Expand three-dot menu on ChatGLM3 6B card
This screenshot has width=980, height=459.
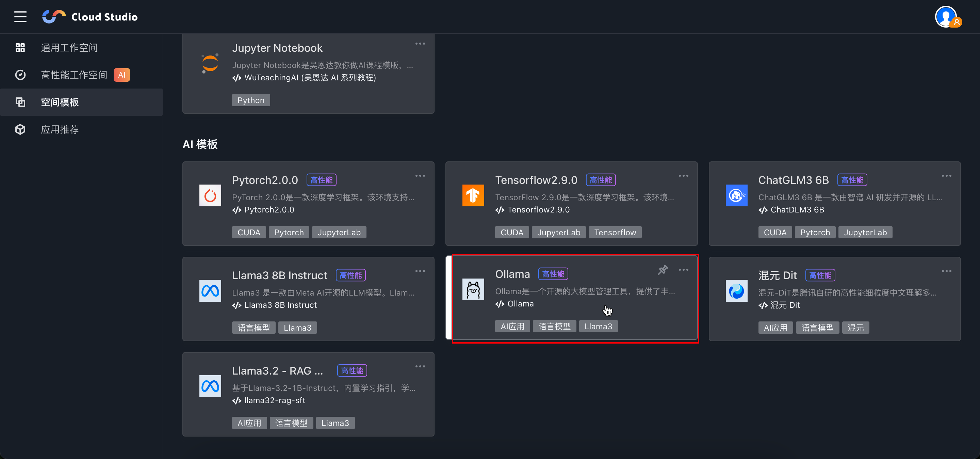click(x=946, y=176)
